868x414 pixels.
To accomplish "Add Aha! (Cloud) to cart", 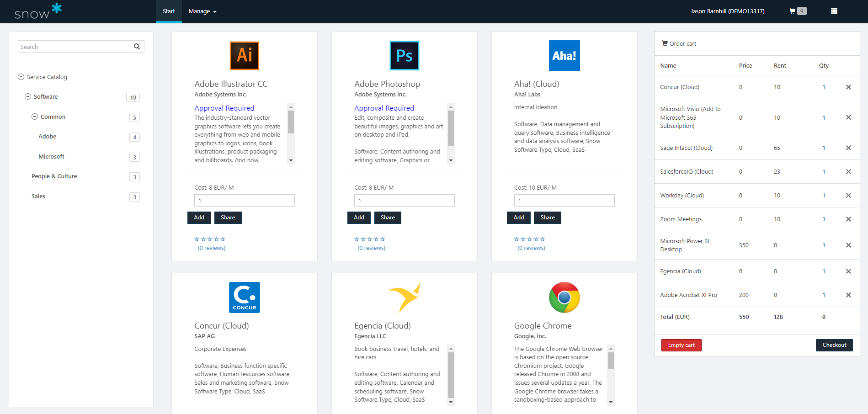I will pyautogui.click(x=519, y=218).
